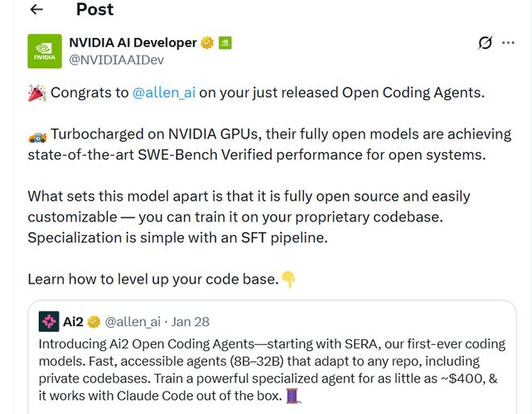Click the party popper emoji before Congrats
Viewport: 532px width, 414px height.
36,93
